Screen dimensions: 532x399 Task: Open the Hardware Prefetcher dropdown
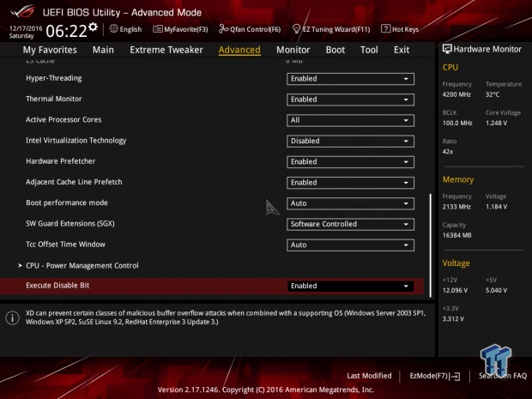350,162
